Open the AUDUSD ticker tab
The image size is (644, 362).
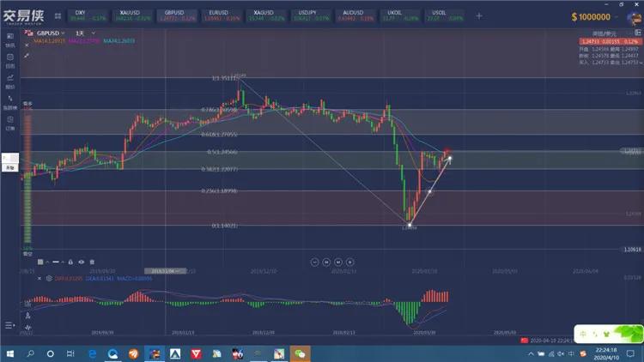[x=355, y=15]
